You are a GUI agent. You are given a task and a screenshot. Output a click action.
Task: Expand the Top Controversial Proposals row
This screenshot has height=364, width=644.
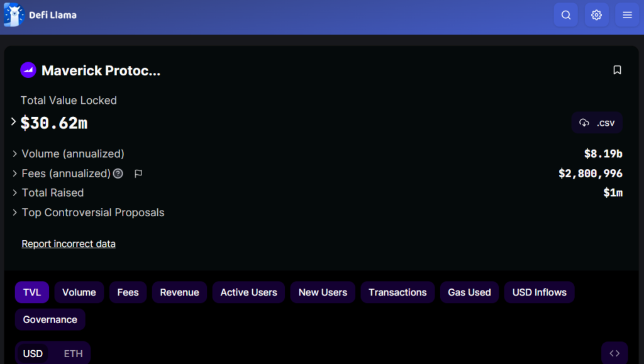(x=15, y=212)
